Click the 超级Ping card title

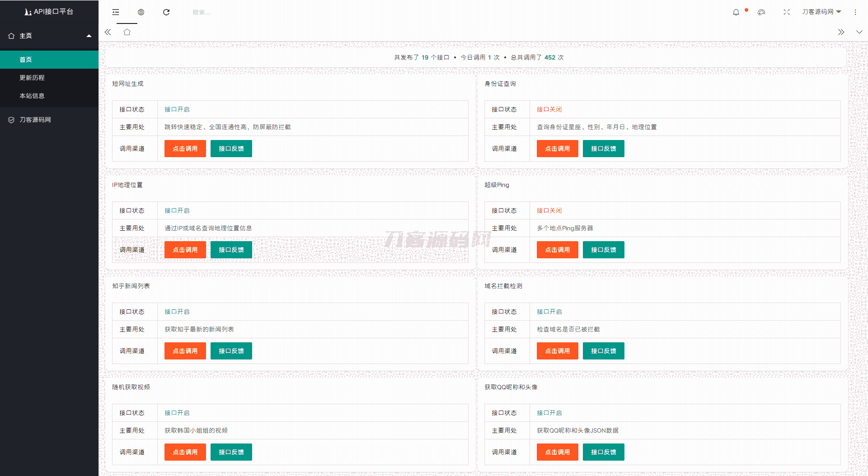(497, 185)
